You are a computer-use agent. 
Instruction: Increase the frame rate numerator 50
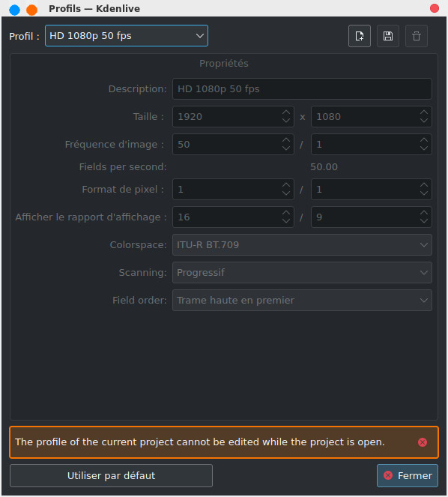pyautogui.click(x=286, y=140)
